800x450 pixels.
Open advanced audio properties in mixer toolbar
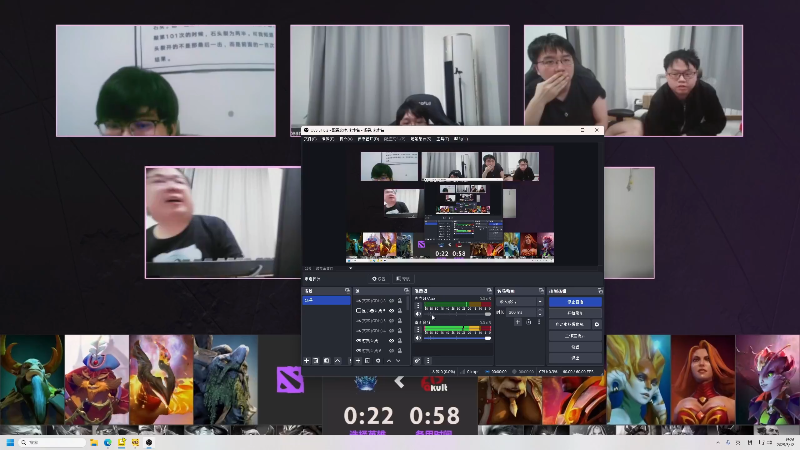pos(417,361)
